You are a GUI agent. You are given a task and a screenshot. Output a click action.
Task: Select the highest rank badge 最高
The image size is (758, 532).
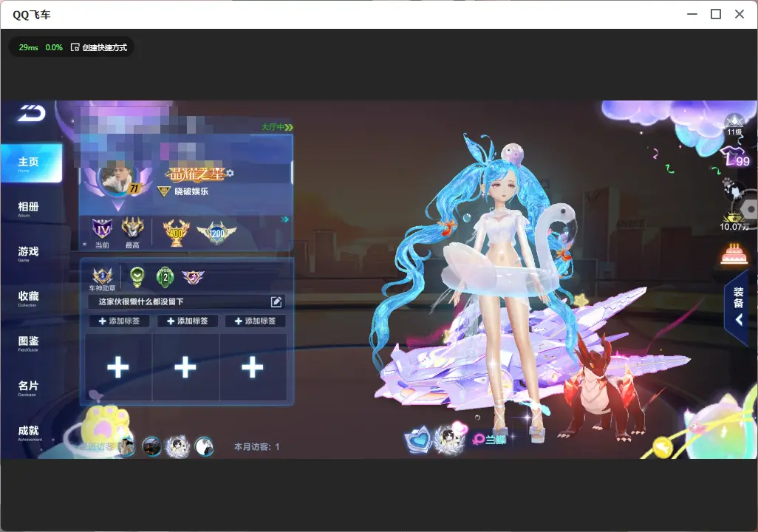tap(132, 228)
